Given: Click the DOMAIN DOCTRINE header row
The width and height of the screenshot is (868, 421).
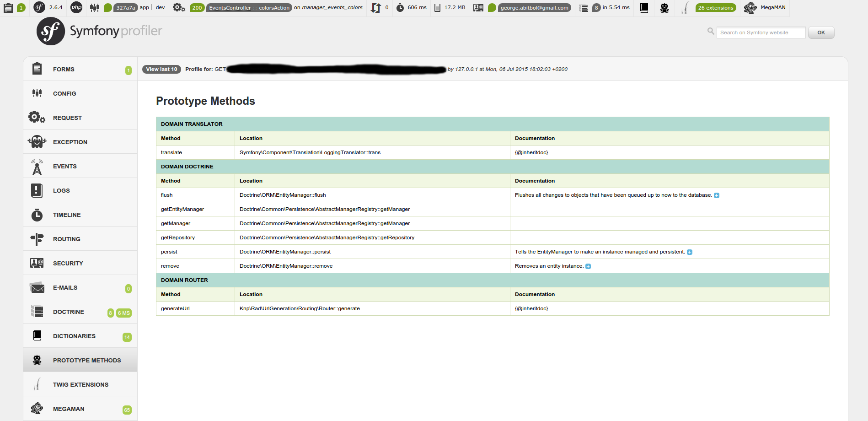Looking at the screenshot, I should pyautogui.click(x=493, y=167).
